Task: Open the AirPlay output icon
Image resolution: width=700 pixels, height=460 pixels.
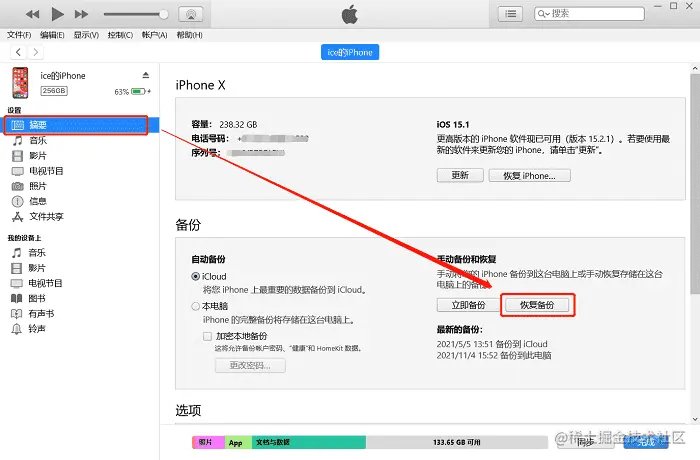Action: pyautogui.click(x=191, y=14)
